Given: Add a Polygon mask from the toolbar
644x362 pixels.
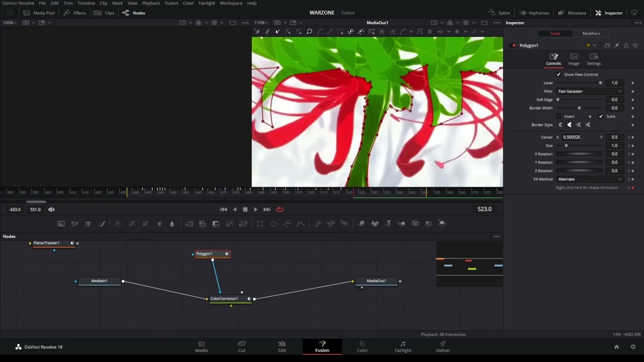Looking at the screenshot, I should (x=287, y=224).
